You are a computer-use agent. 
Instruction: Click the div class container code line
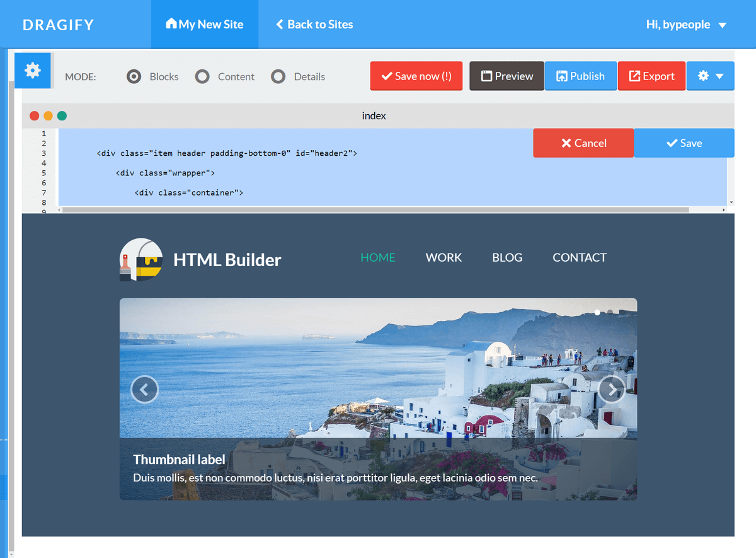click(x=189, y=192)
